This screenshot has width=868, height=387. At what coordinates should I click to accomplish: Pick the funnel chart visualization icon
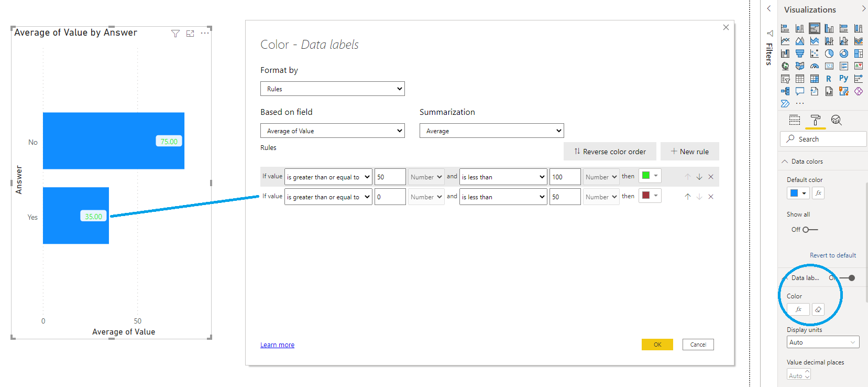click(800, 53)
